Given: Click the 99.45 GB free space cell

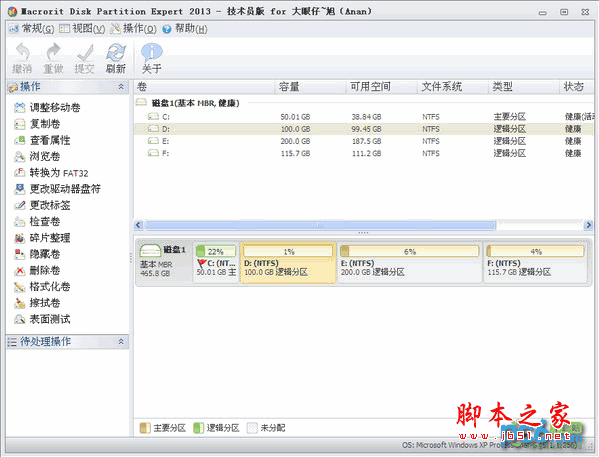Looking at the screenshot, I should click(366, 129).
